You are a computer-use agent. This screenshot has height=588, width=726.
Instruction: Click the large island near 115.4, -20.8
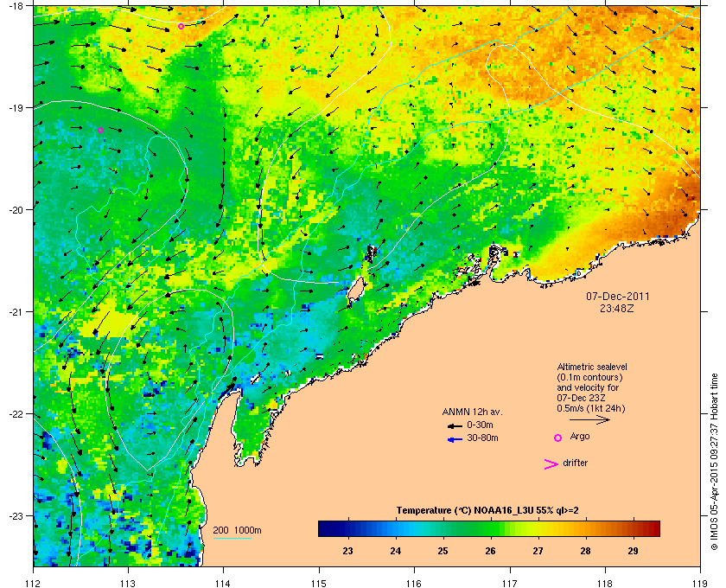click(x=355, y=290)
